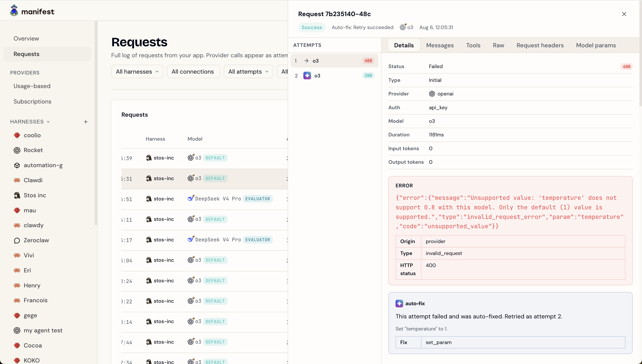Click the Fix value set_param

click(439, 342)
